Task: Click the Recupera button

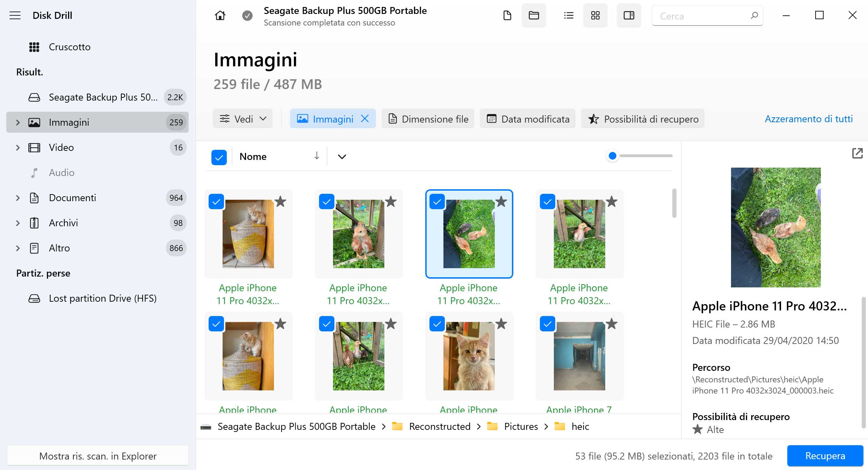Action: pyautogui.click(x=825, y=456)
